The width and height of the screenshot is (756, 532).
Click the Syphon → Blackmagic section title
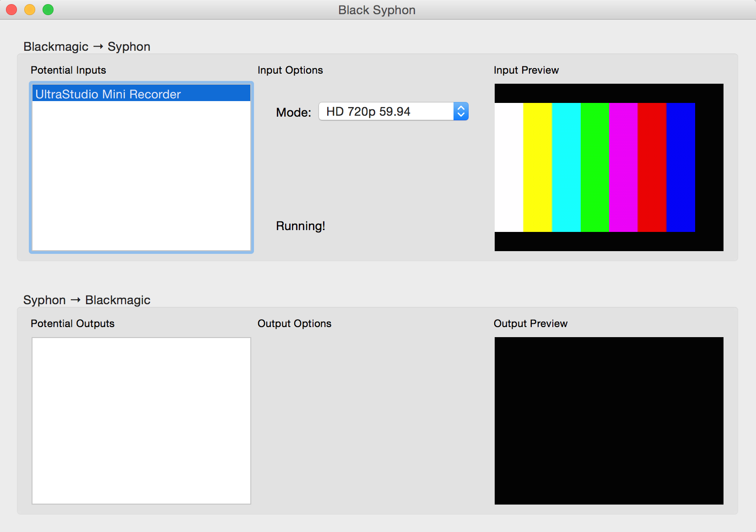coord(87,300)
